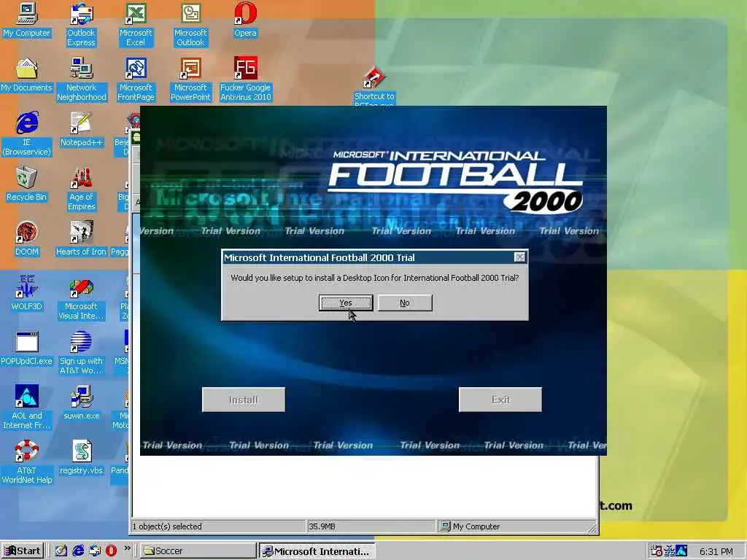
Task: Open Outlook Express desktop icon
Action: click(x=81, y=24)
